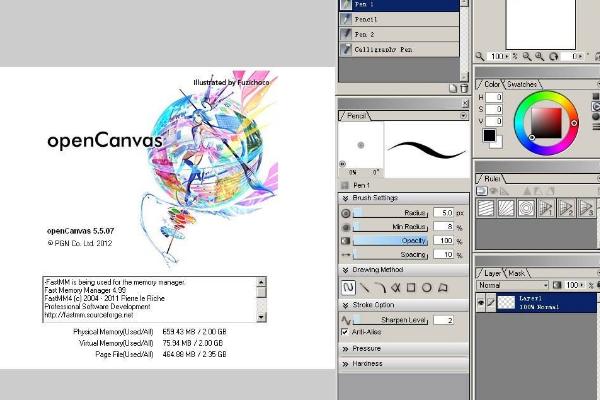Click the white background color swatch
The width and height of the screenshot is (600, 400).
coord(498,144)
